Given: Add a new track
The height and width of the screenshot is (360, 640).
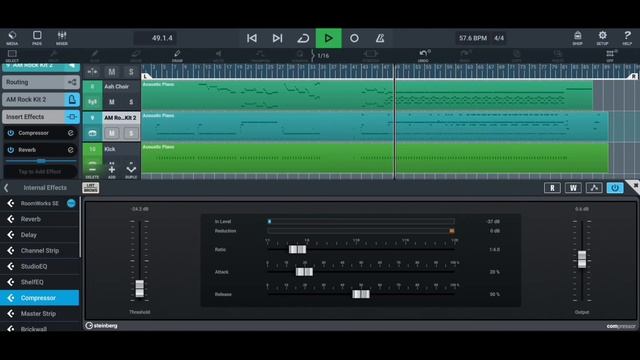Looking at the screenshot, I should pyautogui.click(x=112, y=171).
